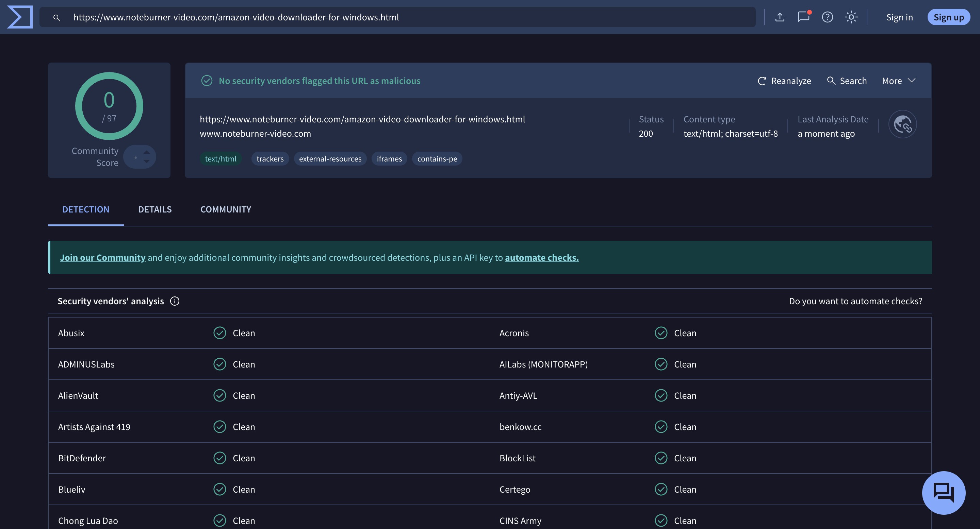Click the Clean check icon in AlienVault row

point(219,395)
